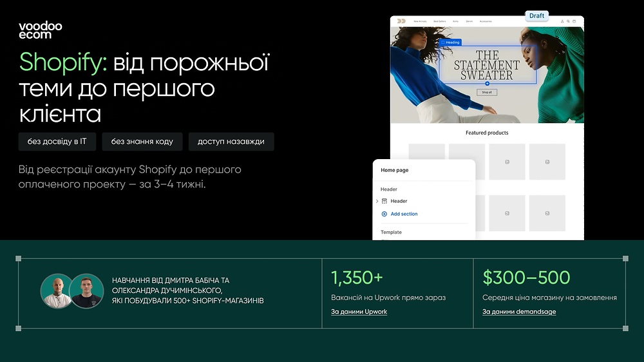Image resolution: width=644 pixels, height=362 pixels.
Task: Click the Header section icon in Home page panel
Action: tap(384, 201)
